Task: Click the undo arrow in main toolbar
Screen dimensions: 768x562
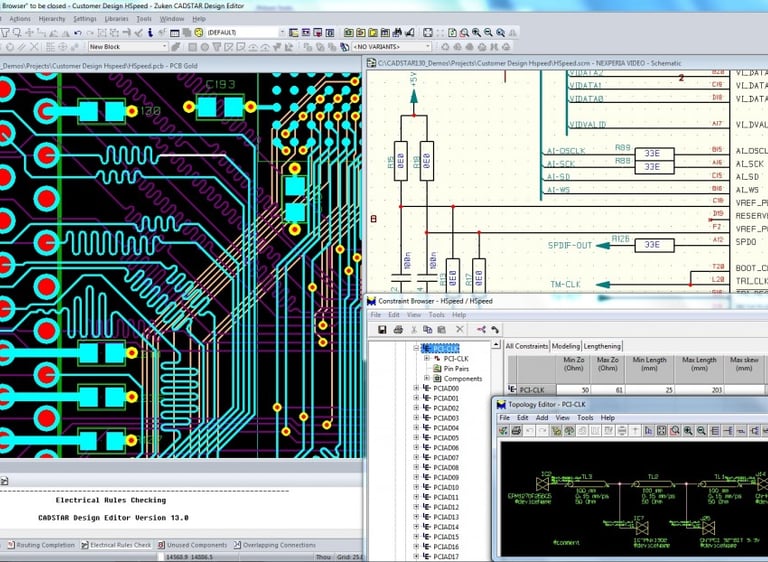Action: (76, 32)
